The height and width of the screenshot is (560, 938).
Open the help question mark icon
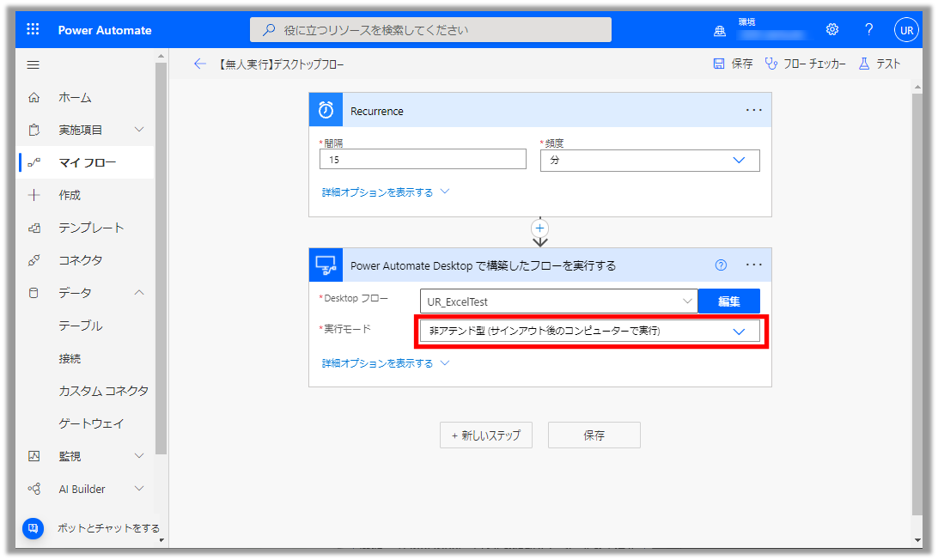click(x=868, y=29)
